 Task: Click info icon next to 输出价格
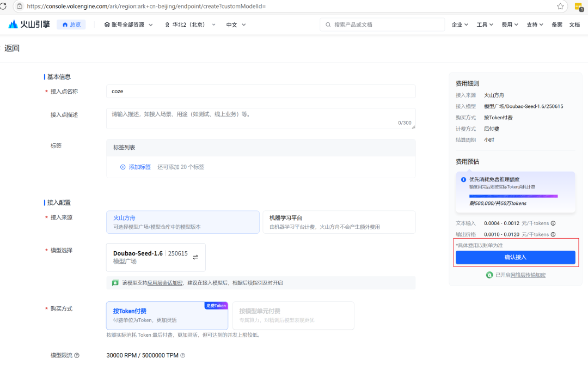[x=553, y=234]
